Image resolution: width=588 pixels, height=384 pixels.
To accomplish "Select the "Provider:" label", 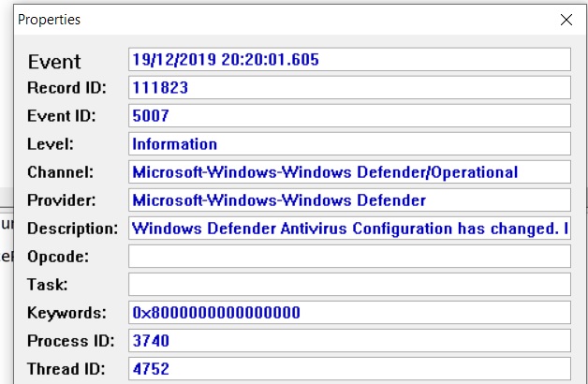I will (64, 200).
